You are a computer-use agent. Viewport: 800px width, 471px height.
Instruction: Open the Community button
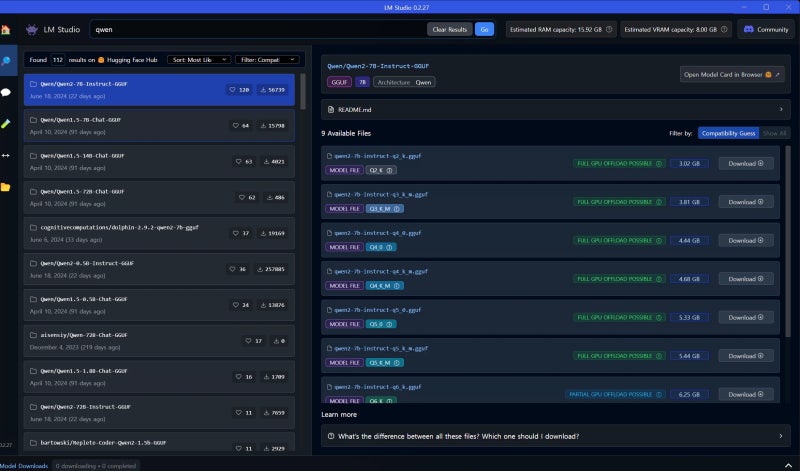[x=766, y=30]
